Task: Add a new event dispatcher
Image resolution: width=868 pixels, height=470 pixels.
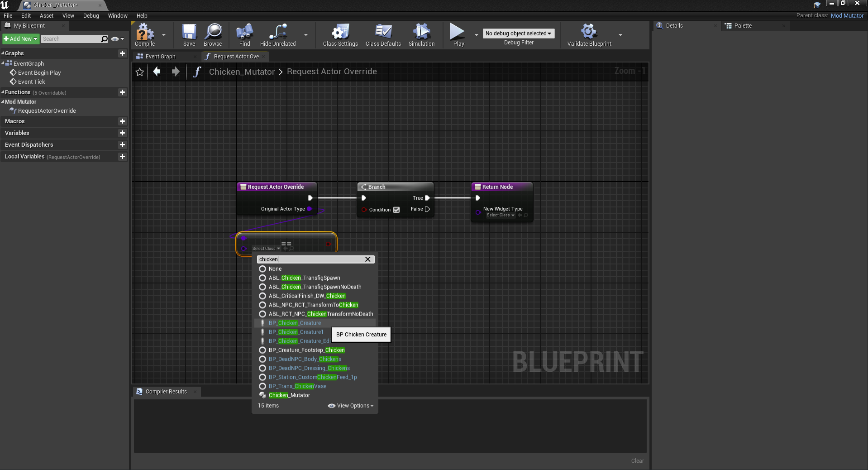Action: (122, 145)
